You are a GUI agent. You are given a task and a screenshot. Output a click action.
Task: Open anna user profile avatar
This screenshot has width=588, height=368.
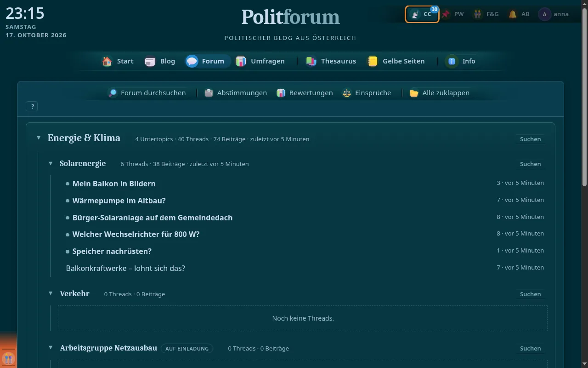(545, 14)
